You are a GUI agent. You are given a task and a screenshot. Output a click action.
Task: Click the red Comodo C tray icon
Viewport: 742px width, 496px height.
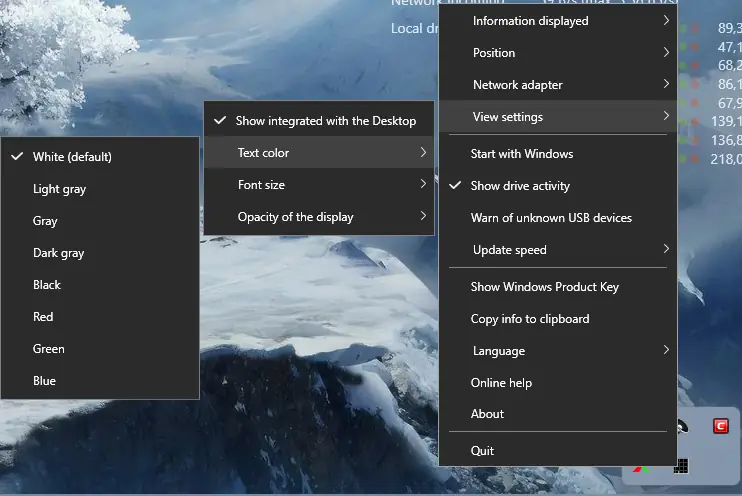point(721,426)
